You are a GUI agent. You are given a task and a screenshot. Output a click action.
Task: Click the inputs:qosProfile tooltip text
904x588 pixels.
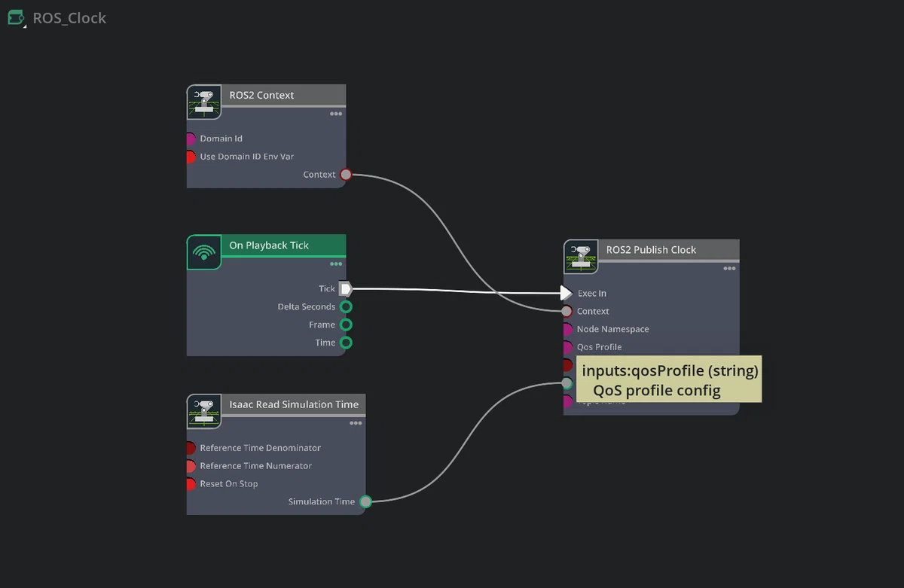(x=670, y=371)
